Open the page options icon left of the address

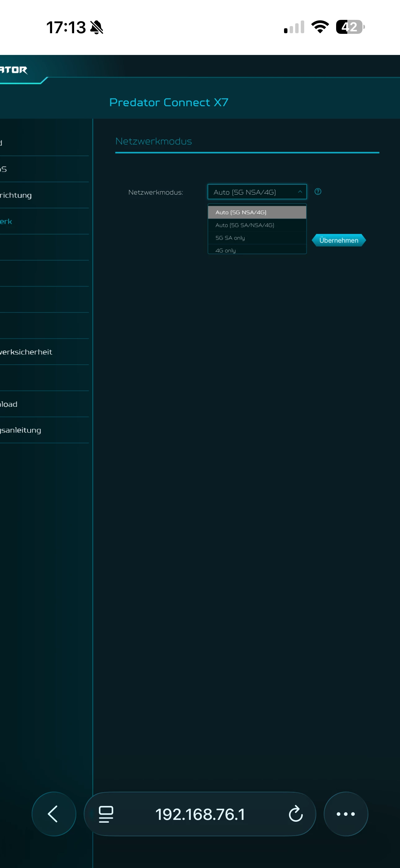point(106,814)
